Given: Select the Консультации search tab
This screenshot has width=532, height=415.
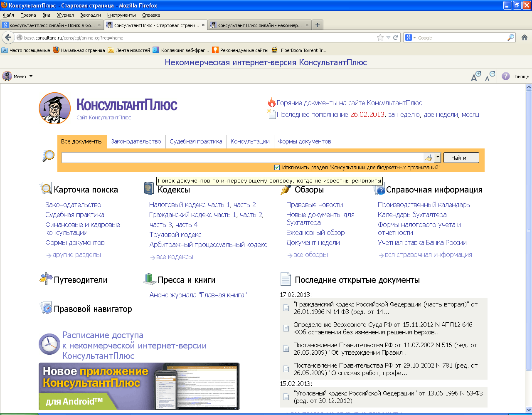Looking at the screenshot, I should [250, 141].
